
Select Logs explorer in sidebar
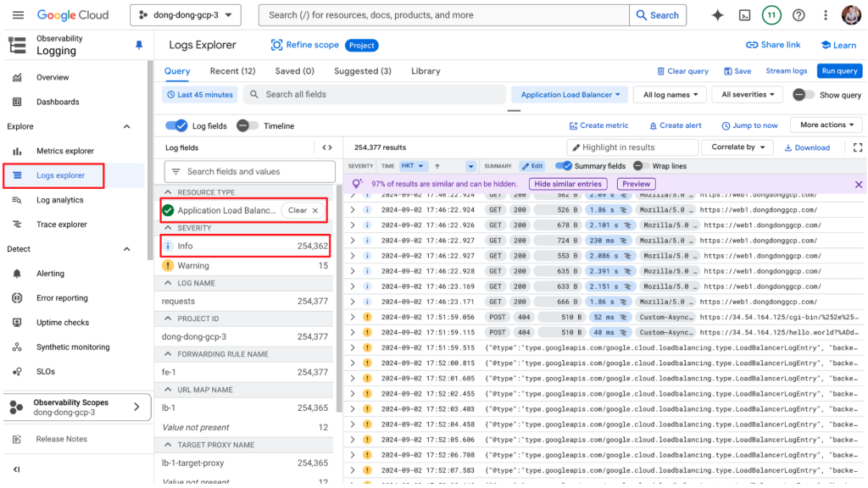(x=60, y=175)
